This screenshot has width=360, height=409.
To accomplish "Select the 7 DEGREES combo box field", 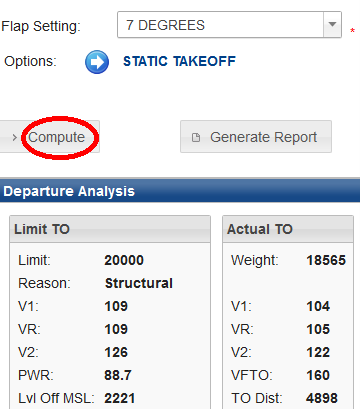I will pyautogui.click(x=229, y=25).
